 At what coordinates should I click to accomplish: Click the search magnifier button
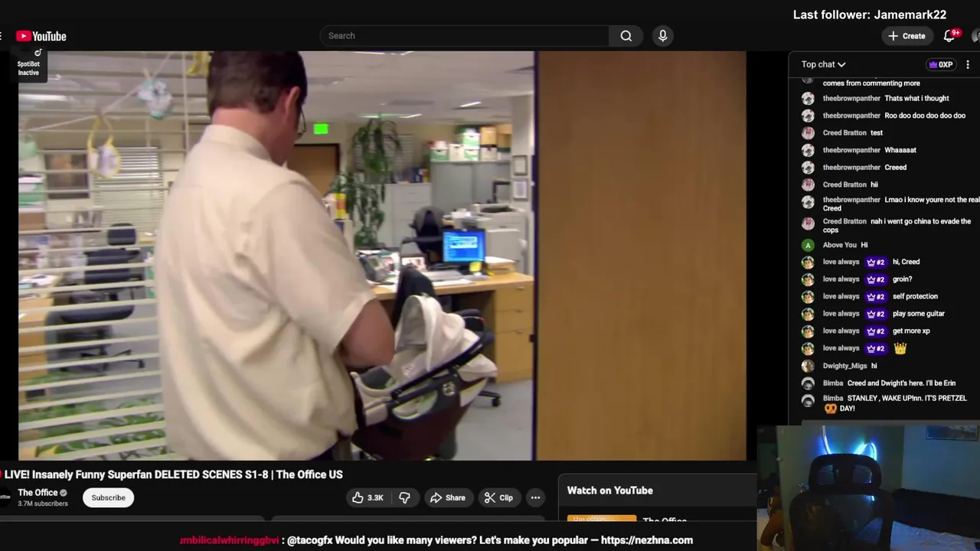tap(626, 36)
